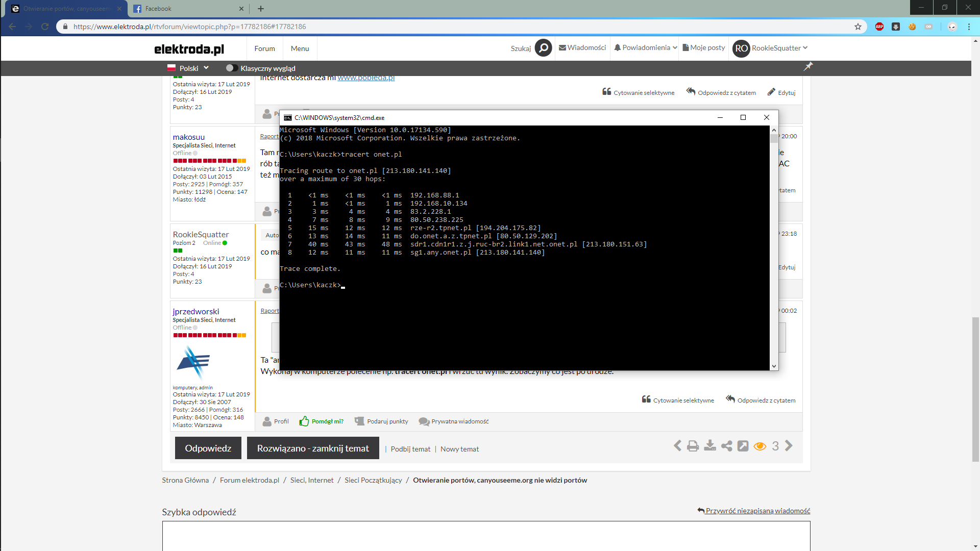Expand the Powiadomienia notifications dropdown
Viewport: 980px width, 551px height.
click(646, 47)
